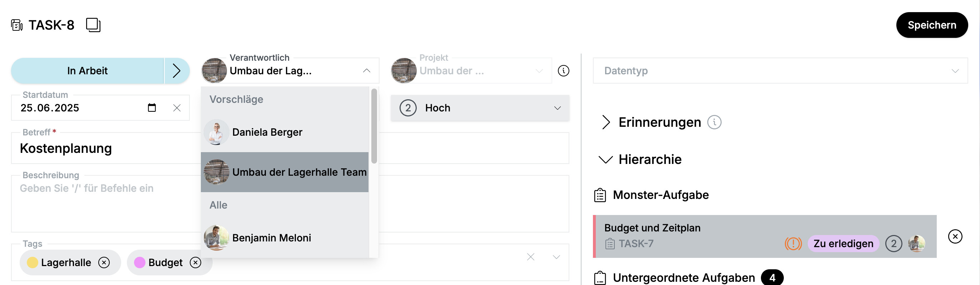The height and width of the screenshot is (285, 980).
Task: Remove the Budget und Zeitplan parent task
Action: coord(955,236)
